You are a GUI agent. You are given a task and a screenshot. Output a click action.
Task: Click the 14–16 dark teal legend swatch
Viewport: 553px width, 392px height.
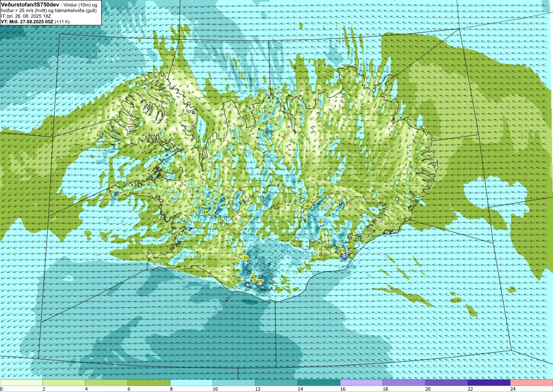pyautogui.click(x=319, y=383)
